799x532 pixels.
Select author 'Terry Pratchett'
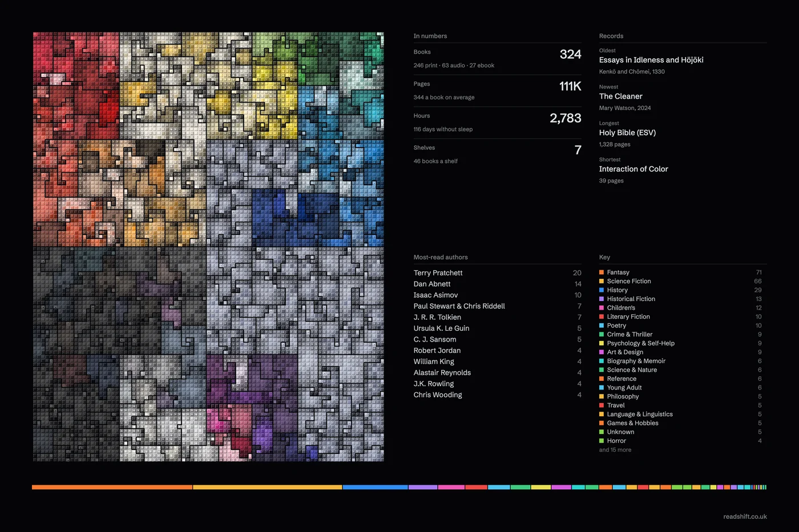(438, 273)
